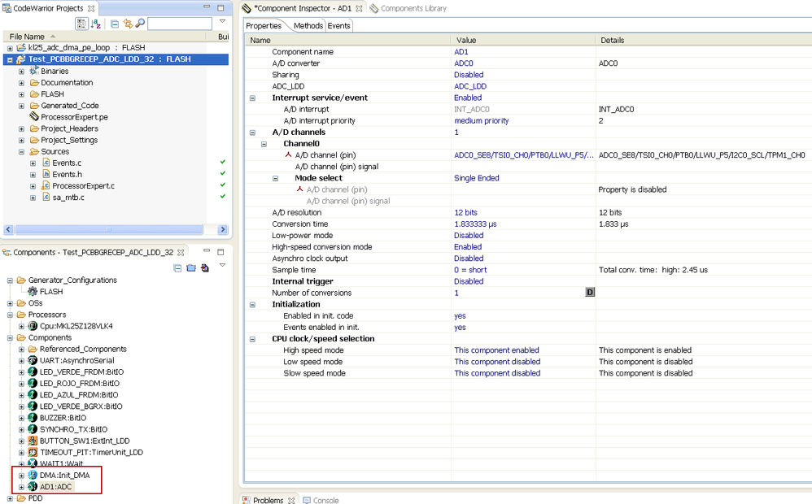Click the DMA:Init_DMA component icon
Screen dimensions: 812x504
tap(33, 475)
